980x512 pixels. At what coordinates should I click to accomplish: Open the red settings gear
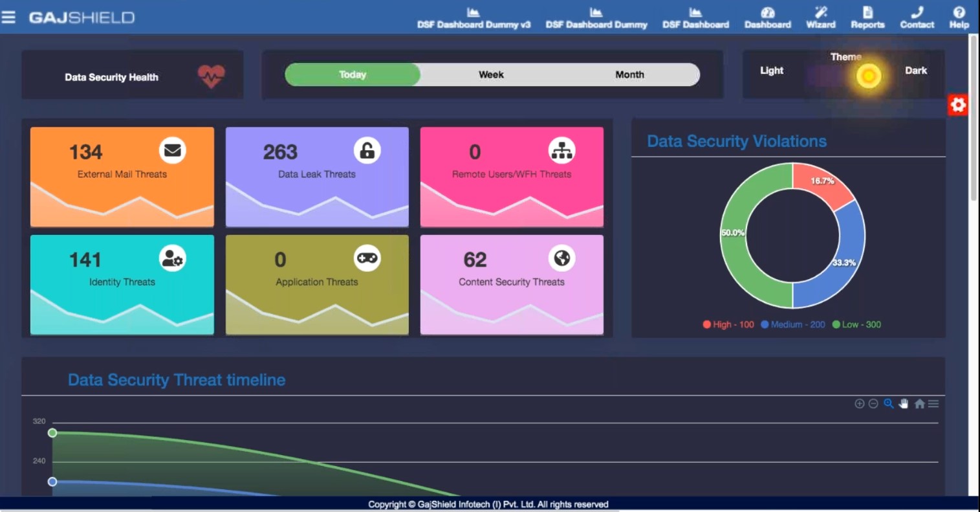pyautogui.click(x=958, y=105)
